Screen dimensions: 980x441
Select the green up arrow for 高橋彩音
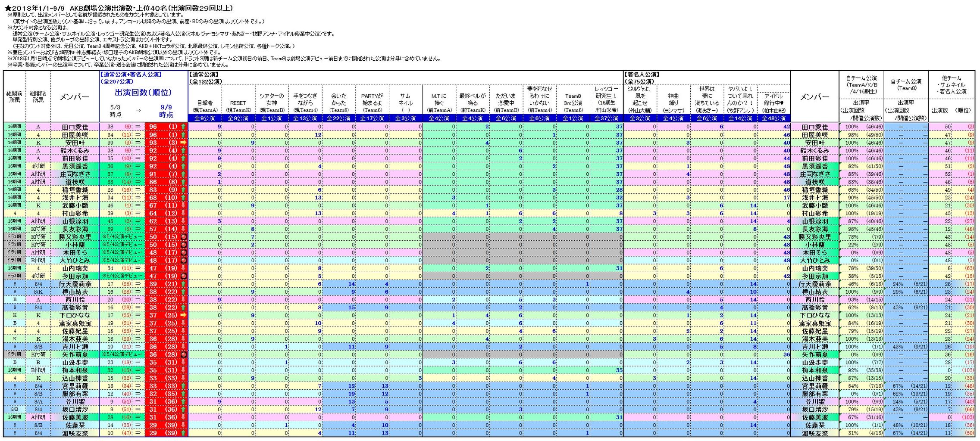pos(183,307)
